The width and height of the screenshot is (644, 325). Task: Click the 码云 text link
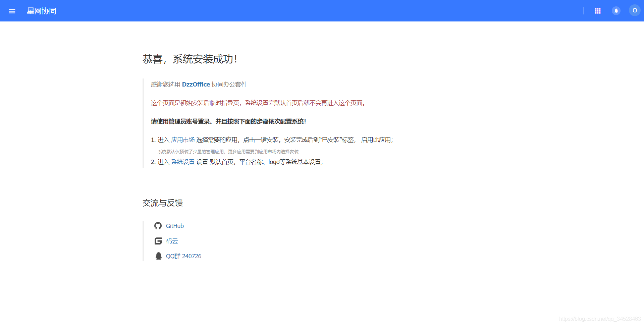172,241
